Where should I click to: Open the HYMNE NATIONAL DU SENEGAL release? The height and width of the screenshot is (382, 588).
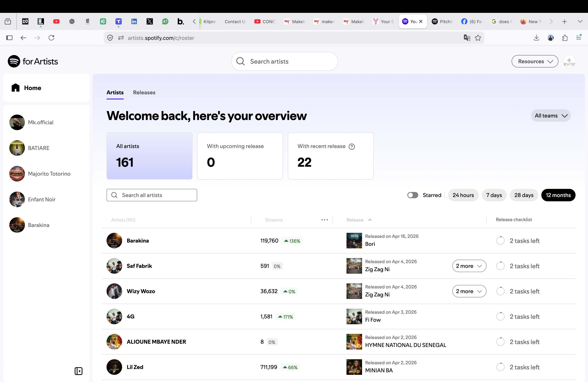click(405, 345)
